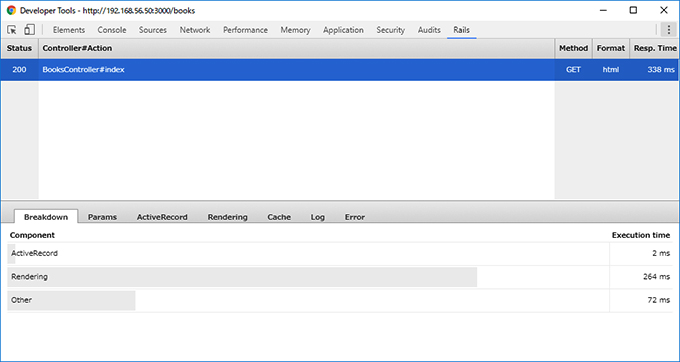Click the ActiveRecord component row
This screenshot has height=362, width=680.
[340, 254]
